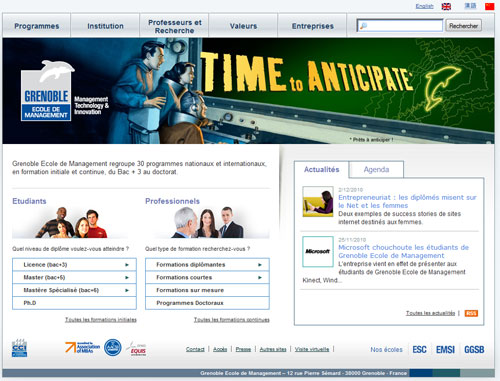Image resolution: width=500 pixels, height=381 pixels.
Task: Select the Formations courtes option
Action: click(207, 277)
